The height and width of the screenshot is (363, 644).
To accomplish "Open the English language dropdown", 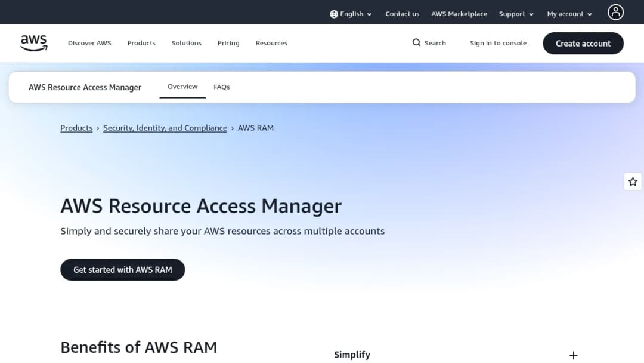I will coord(351,14).
